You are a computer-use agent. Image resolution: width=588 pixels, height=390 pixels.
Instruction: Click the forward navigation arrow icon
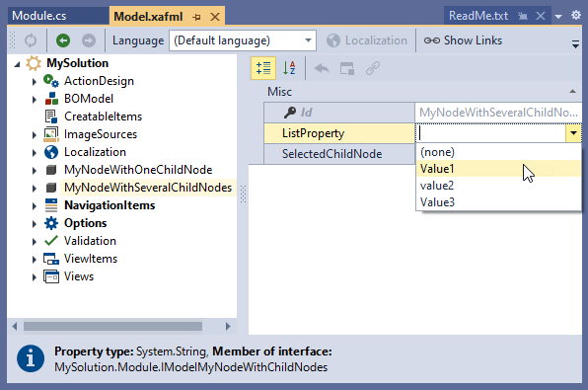[x=89, y=40]
